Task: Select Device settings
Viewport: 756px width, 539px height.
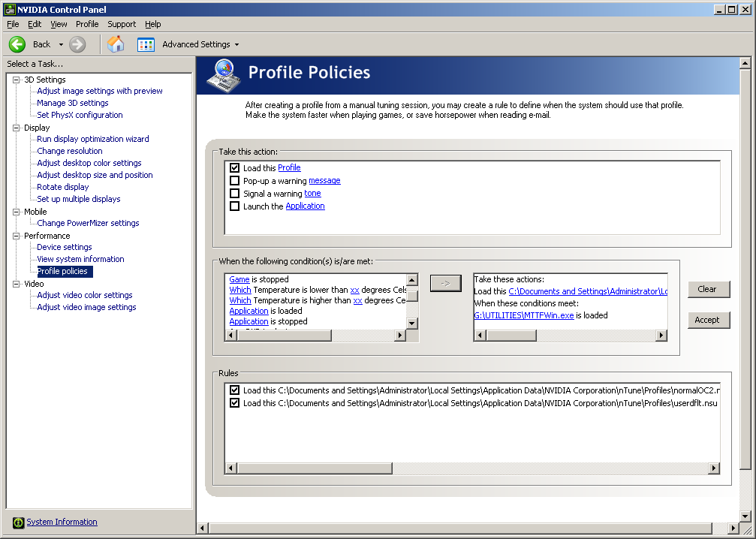Action: coord(65,247)
